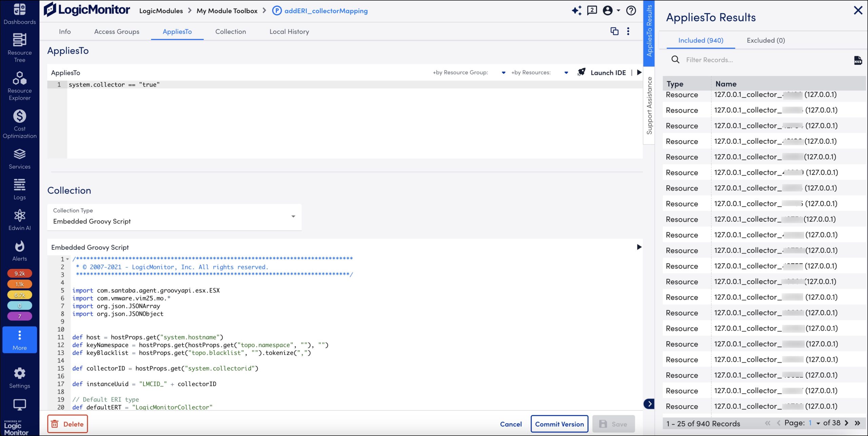Click the Commit Version button
The width and height of the screenshot is (868, 436).
tap(559, 424)
